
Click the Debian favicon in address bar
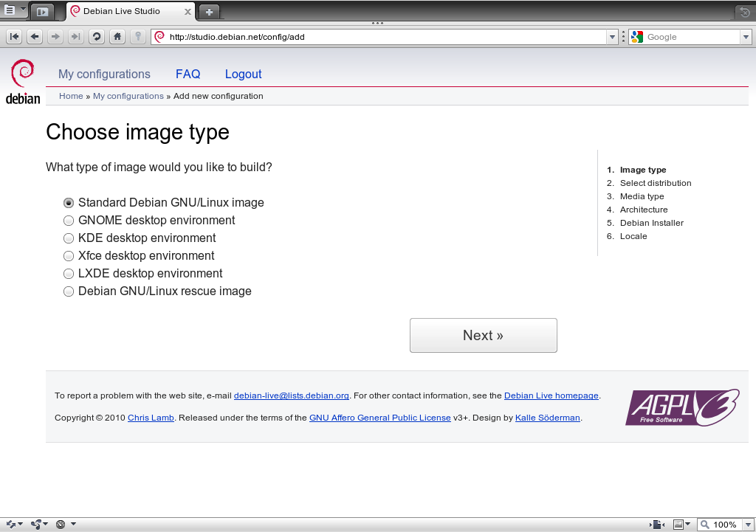tap(159, 37)
